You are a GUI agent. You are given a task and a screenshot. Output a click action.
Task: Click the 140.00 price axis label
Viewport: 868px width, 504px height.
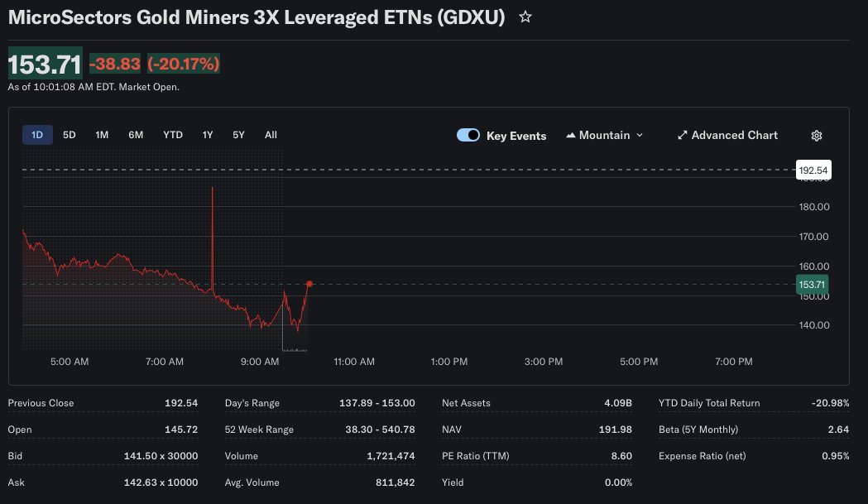point(813,325)
